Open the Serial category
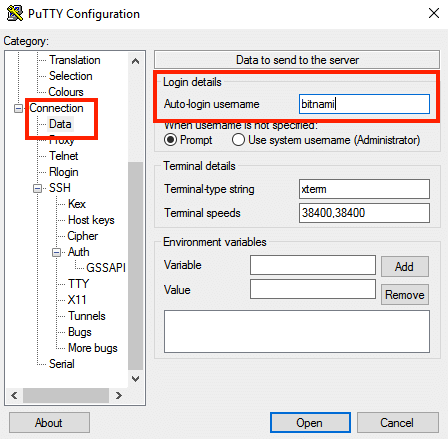 click(x=62, y=364)
